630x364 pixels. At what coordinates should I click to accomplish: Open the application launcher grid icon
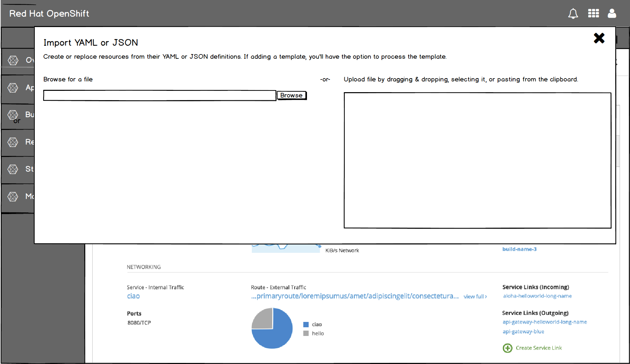click(x=594, y=13)
